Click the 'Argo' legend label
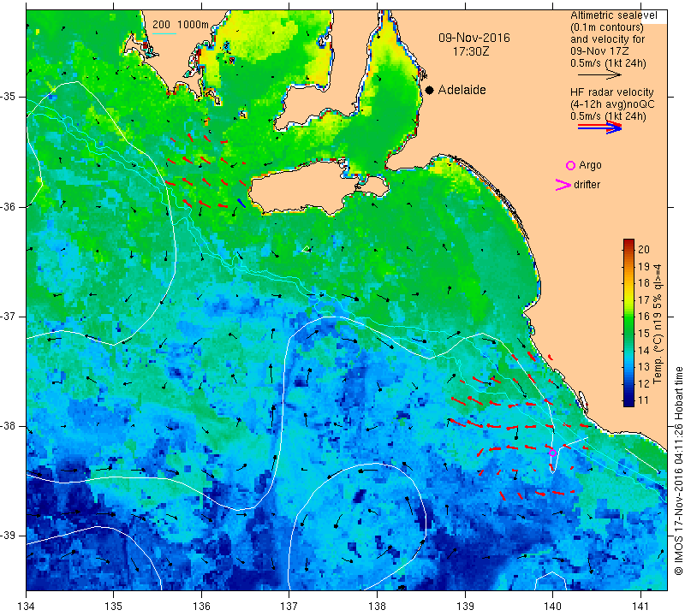This screenshot has height=616, width=685. pyautogui.click(x=590, y=165)
